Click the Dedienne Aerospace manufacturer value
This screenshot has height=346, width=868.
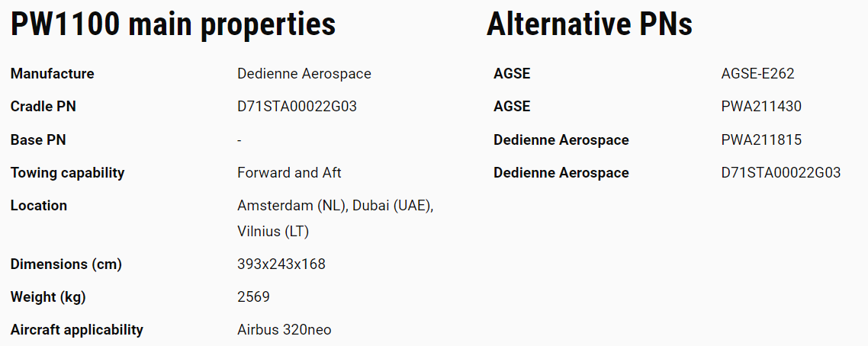[304, 73]
